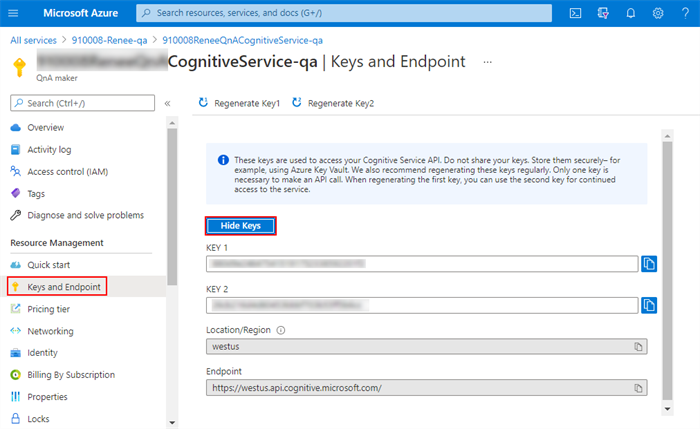Viewport: 700px width, 429px height.
Task: Copy KEY 2 to clipboard
Action: 649,305
